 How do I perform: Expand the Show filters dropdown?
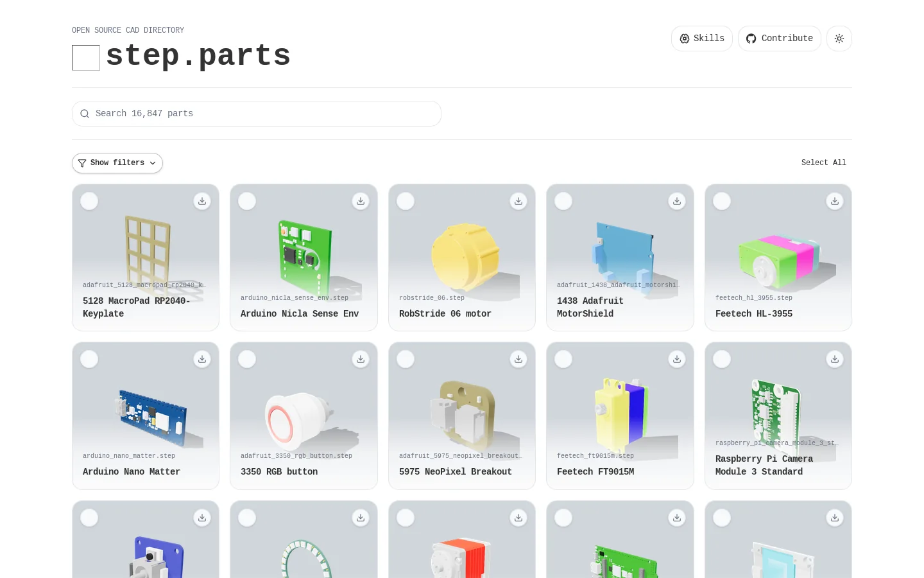point(117,163)
